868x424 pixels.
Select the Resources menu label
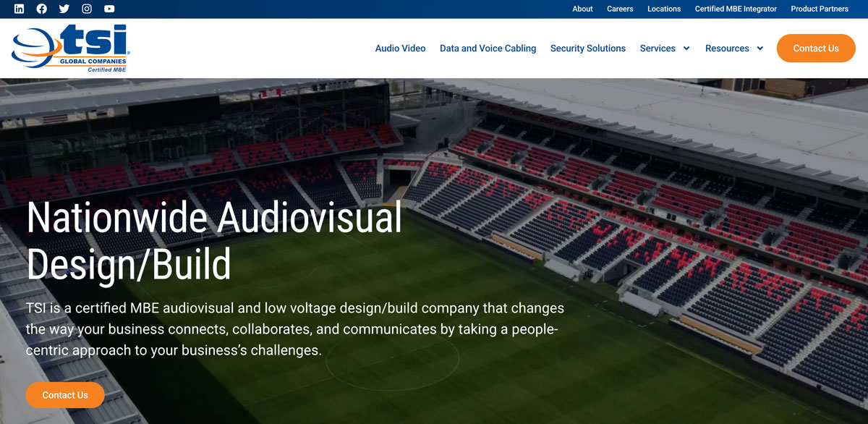727,48
